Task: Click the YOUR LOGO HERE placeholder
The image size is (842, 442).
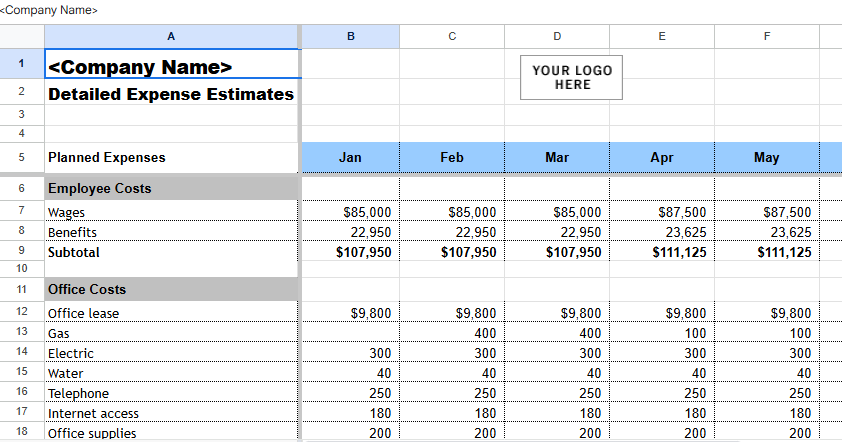Action: click(x=571, y=78)
